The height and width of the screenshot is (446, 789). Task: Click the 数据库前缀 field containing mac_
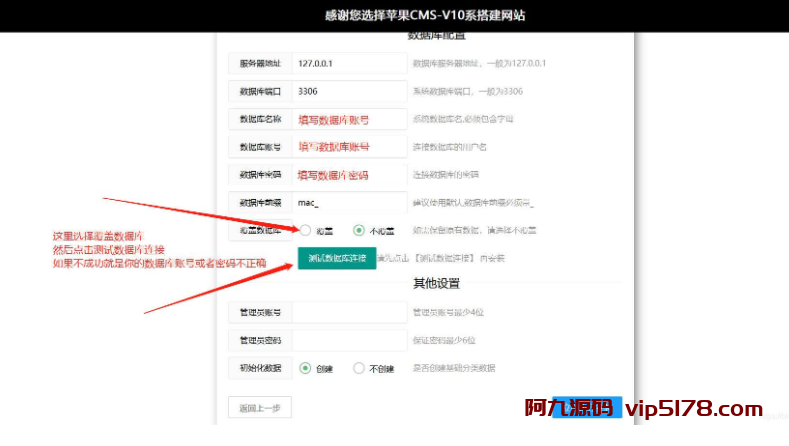tap(350, 203)
